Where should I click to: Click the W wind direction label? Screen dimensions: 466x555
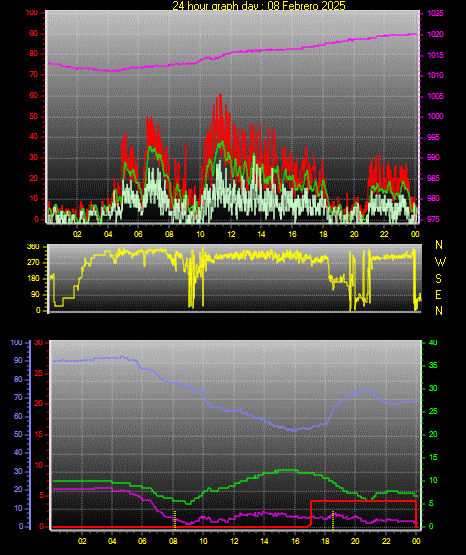440,262
